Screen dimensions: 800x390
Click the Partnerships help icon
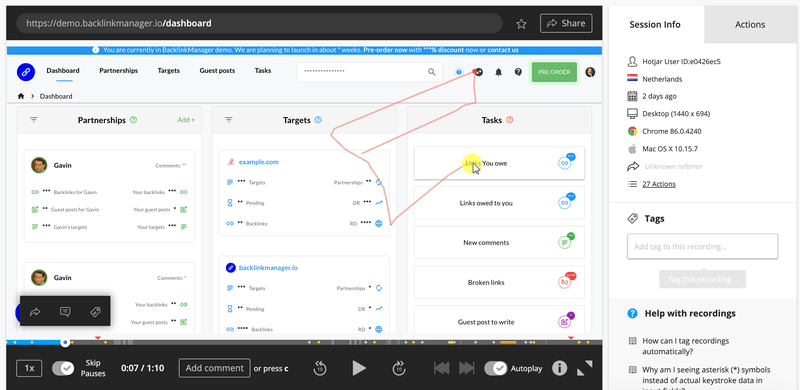134,120
